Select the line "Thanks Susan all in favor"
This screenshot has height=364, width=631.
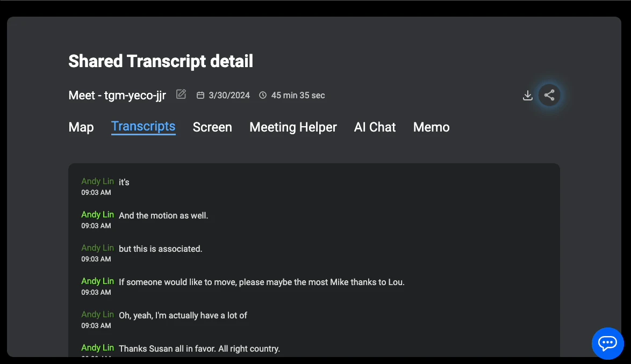point(199,349)
